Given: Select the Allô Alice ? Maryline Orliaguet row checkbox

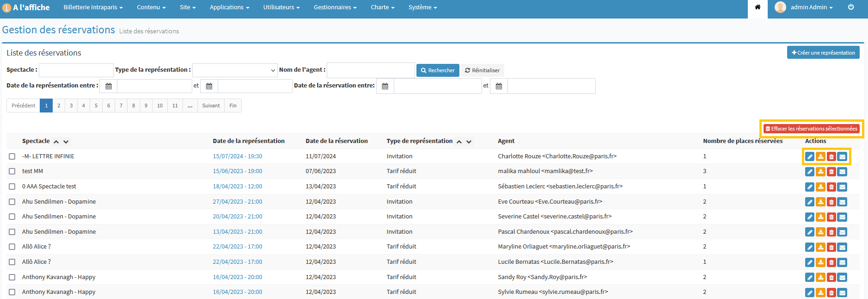Looking at the screenshot, I should [12, 247].
